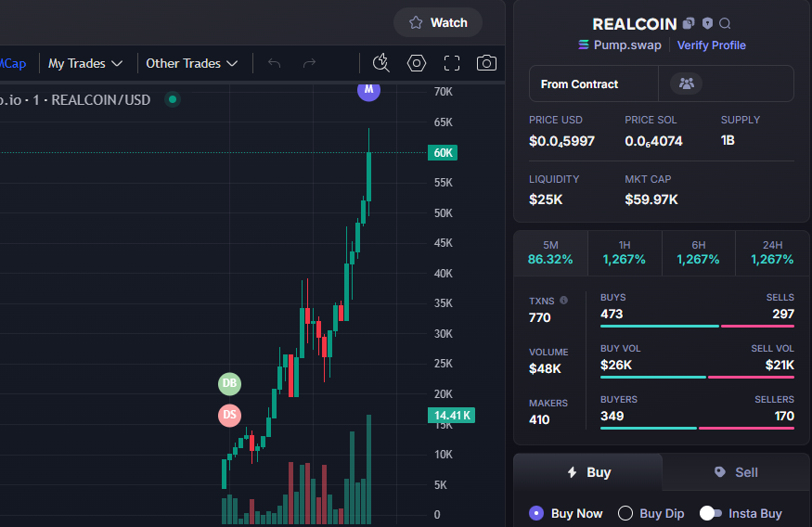Click the TXNS info icon
The width and height of the screenshot is (812, 527).
click(564, 301)
